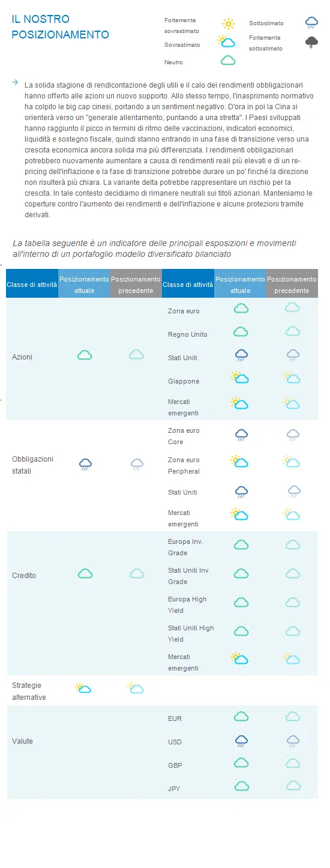Click the IL NOSTRO POSIZIONAMENTO heading

tap(60, 27)
